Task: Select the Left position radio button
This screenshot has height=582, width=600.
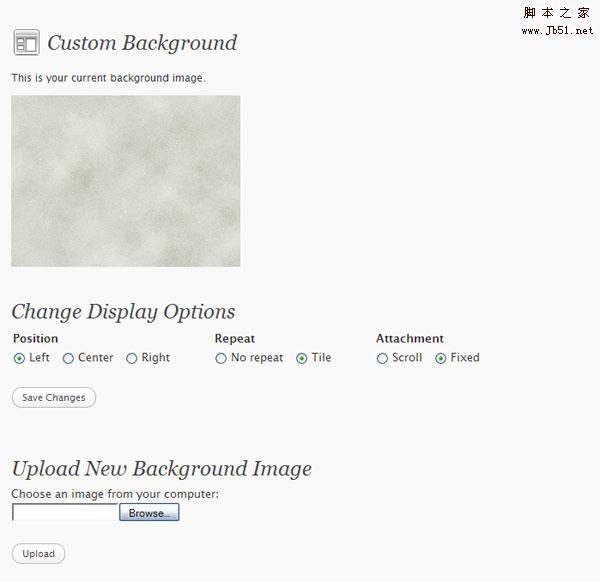Action: [19, 359]
